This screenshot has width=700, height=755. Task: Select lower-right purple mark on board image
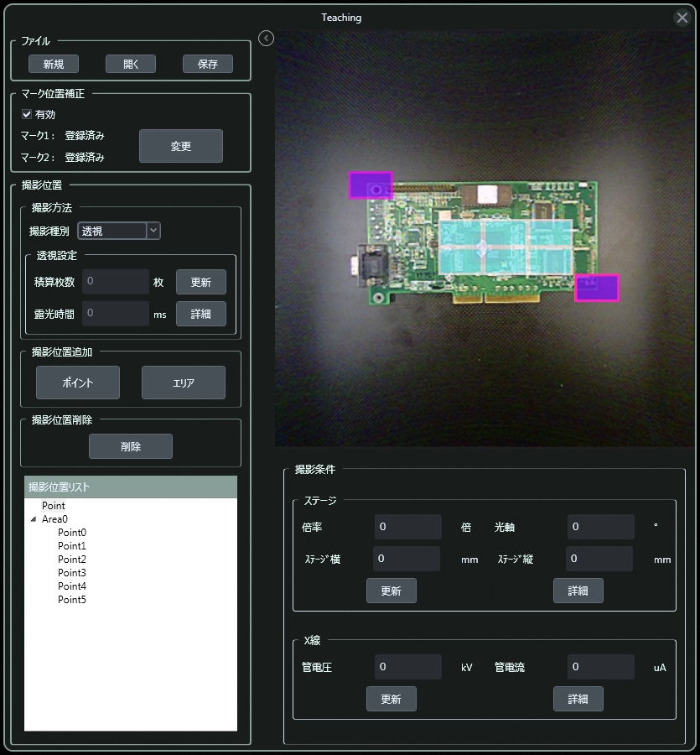(x=597, y=288)
